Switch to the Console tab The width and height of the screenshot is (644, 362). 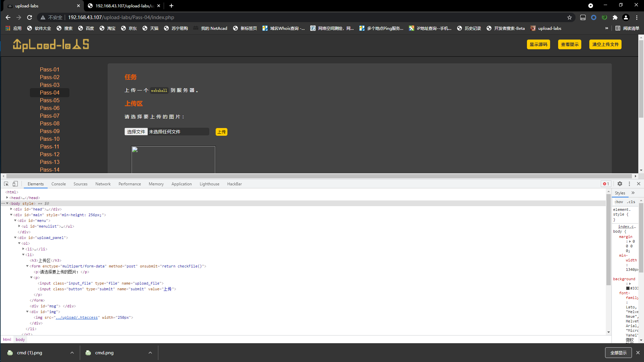tap(58, 184)
